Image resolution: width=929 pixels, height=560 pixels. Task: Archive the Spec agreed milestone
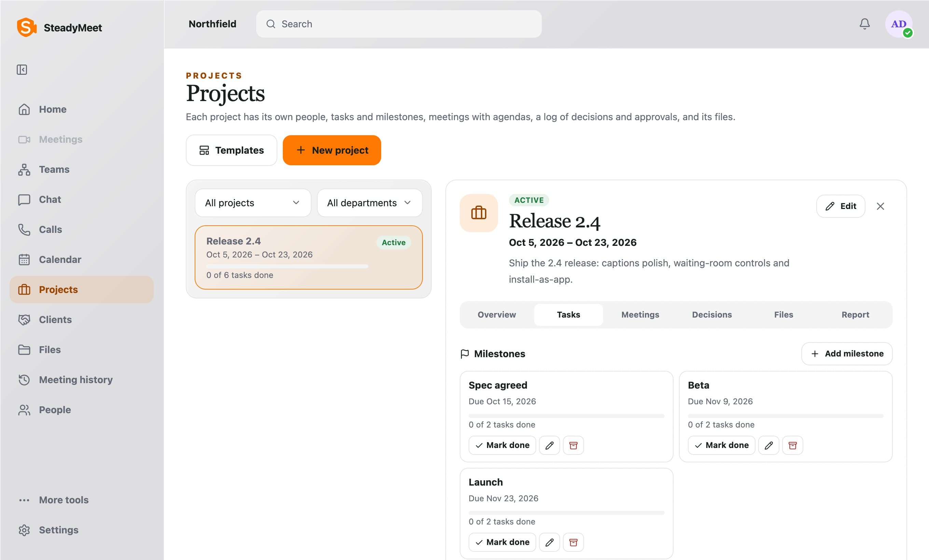tap(573, 445)
